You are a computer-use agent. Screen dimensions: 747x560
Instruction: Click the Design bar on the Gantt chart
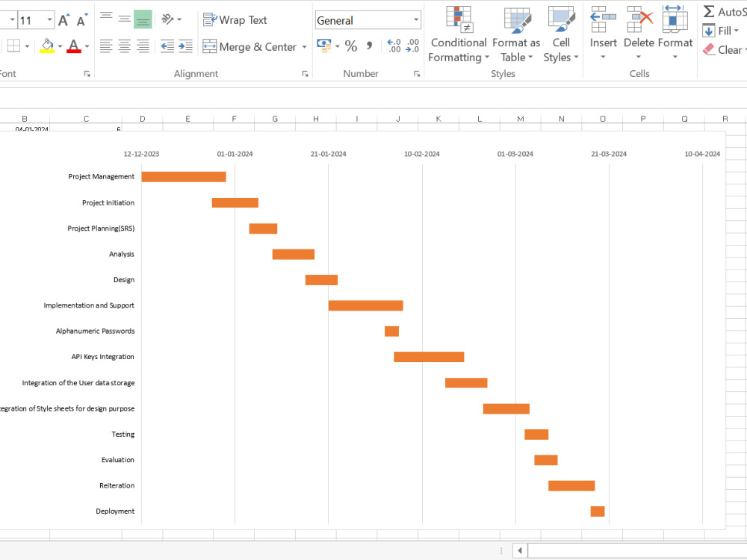pyautogui.click(x=321, y=279)
